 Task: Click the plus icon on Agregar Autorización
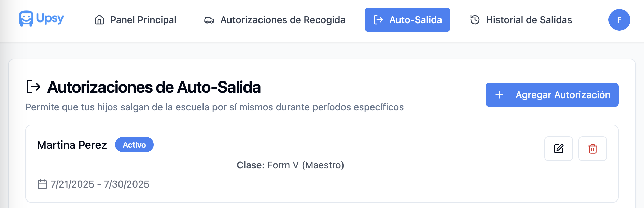click(x=499, y=95)
